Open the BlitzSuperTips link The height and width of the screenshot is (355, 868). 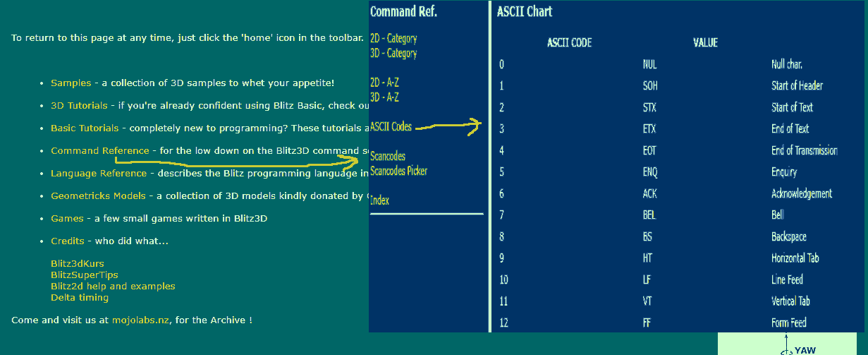(85, 275)
